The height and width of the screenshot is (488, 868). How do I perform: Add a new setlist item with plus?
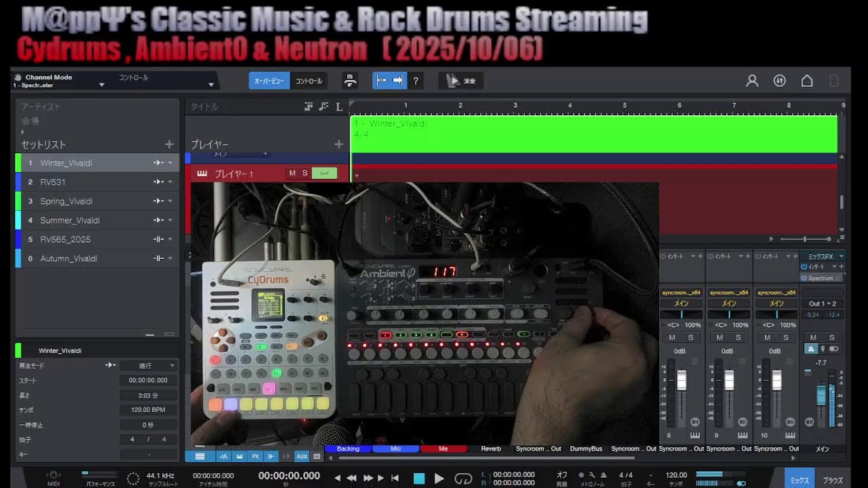169,144
